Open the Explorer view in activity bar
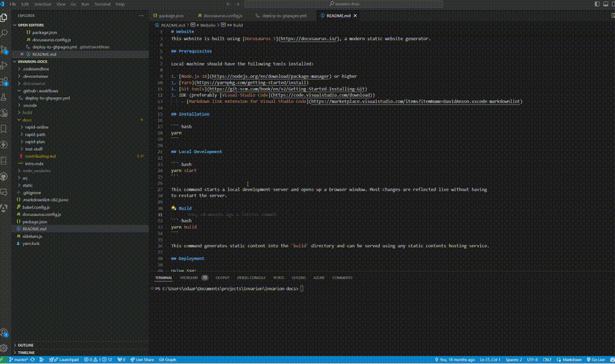The height and width of the screenshot is (364, 615). [4, 18]
